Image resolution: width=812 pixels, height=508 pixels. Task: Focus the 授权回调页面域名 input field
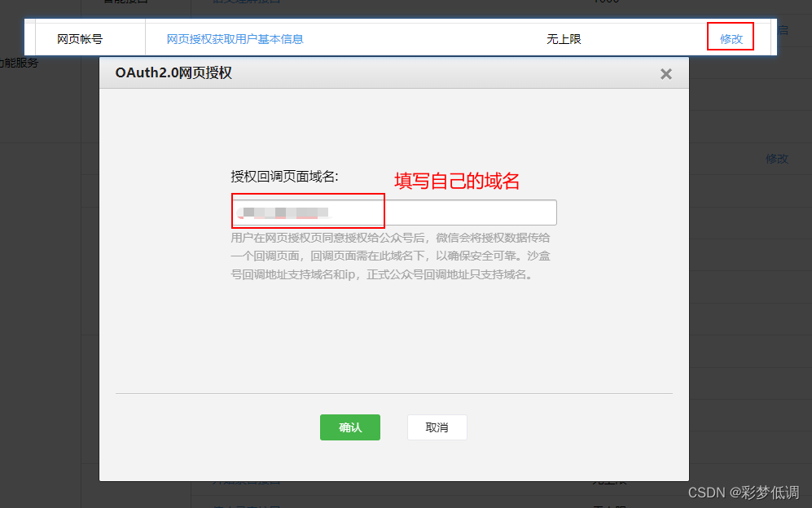coord(394,212)
